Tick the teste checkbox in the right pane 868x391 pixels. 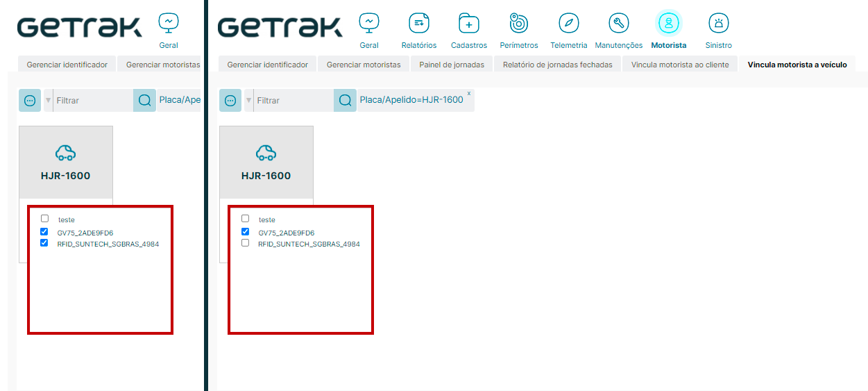(246, 219)
